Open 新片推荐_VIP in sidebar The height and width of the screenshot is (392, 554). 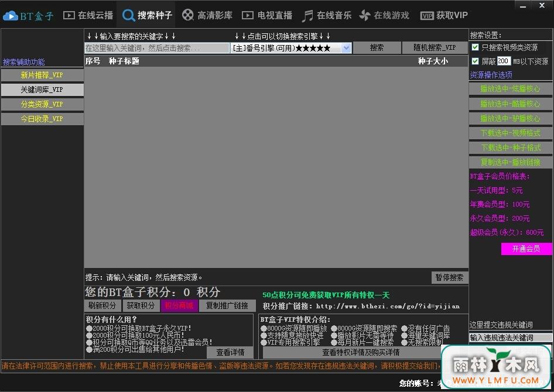pyautogui.click(x=42, y=75)
